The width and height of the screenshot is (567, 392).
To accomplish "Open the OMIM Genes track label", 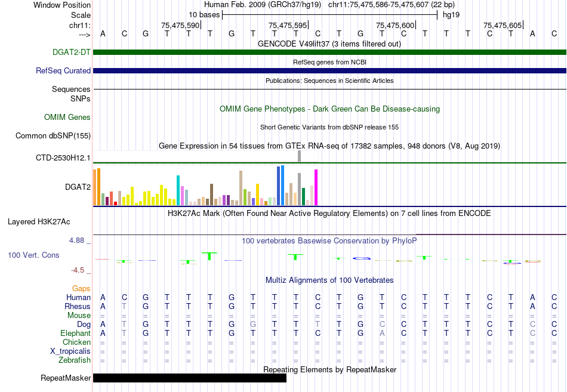I will [67, 117].
